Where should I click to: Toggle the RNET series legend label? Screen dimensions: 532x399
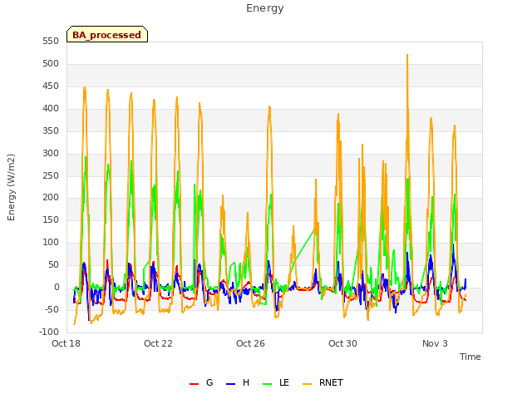(x=331, y=382)
